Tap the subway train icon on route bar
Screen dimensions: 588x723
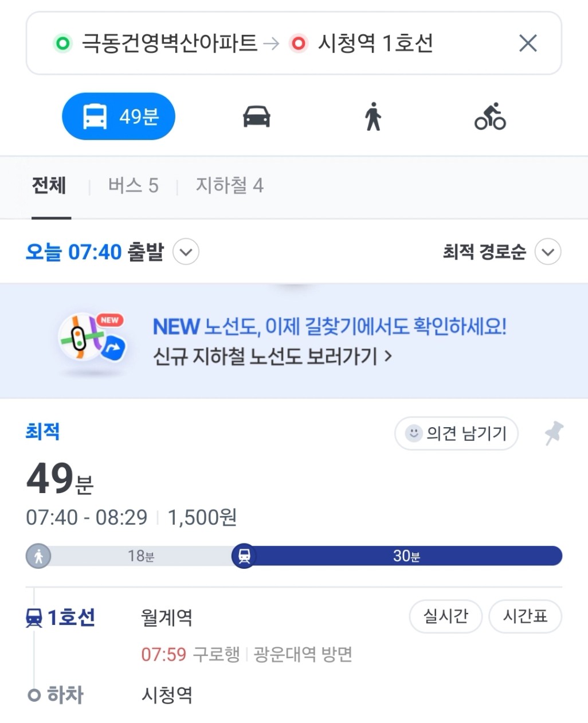coord(244,556)
